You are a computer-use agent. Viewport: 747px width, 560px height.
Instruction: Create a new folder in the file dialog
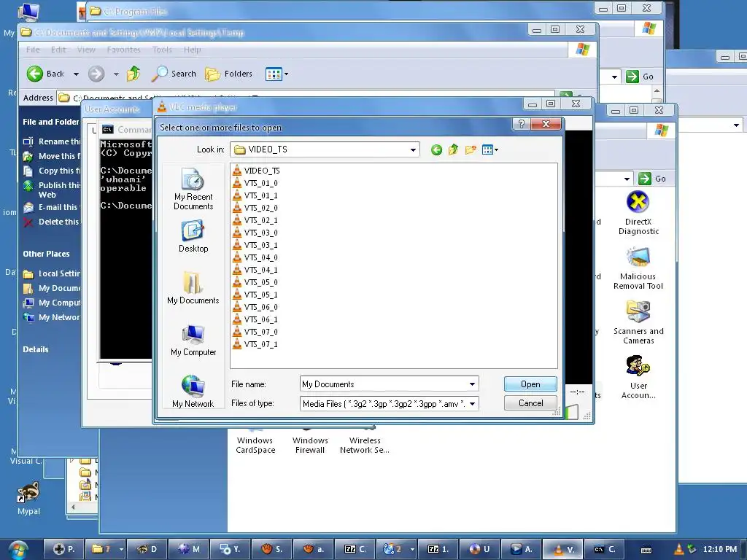471,150
